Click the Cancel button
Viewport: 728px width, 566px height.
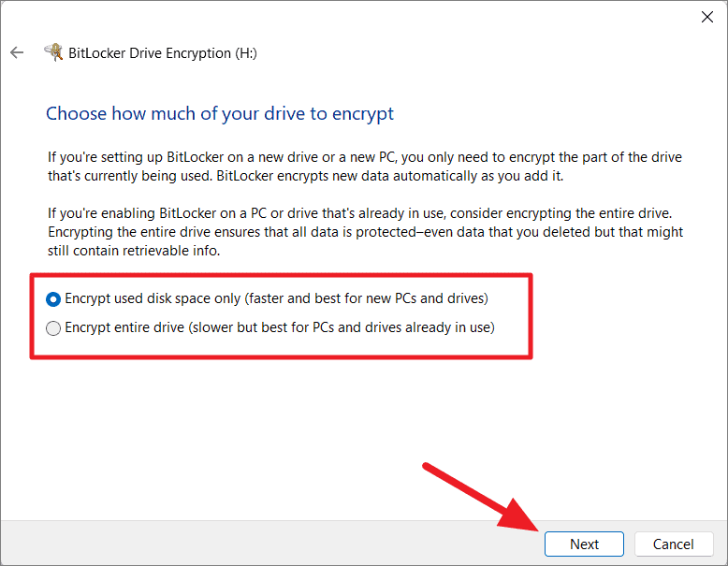coord(673,544)
